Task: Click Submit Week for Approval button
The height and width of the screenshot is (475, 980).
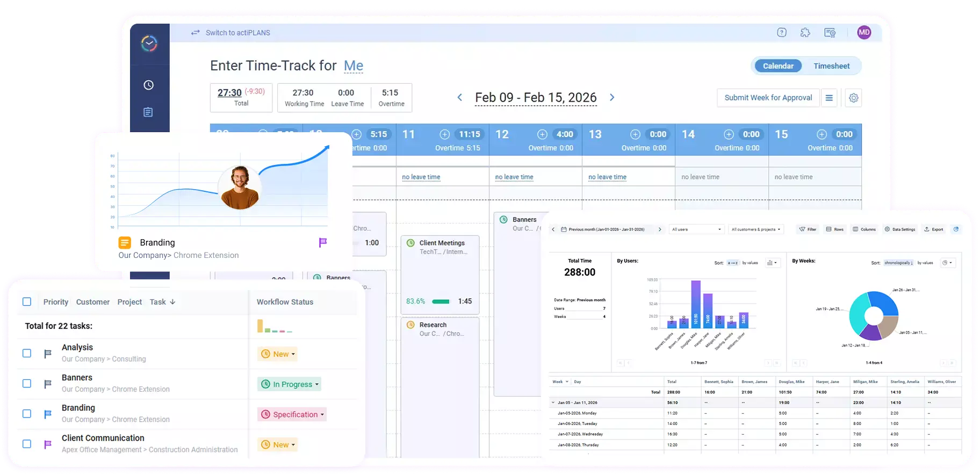Action: point(768,98)
